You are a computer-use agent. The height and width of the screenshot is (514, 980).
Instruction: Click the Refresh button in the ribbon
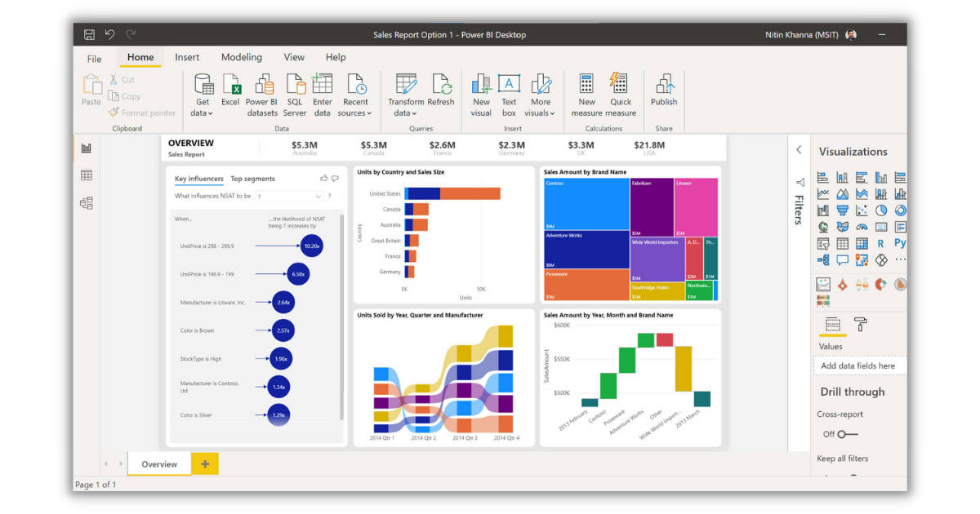tap(442, 91)
